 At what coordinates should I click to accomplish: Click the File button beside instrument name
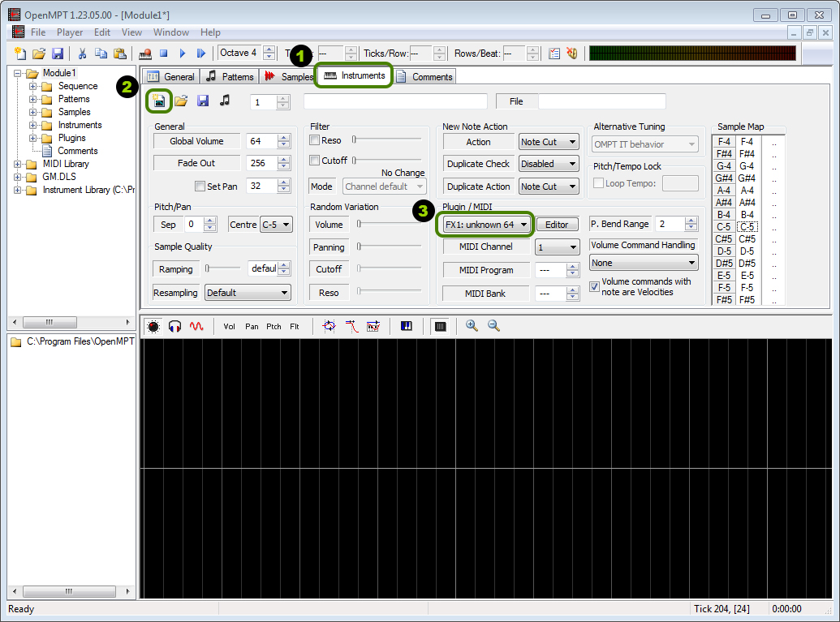tap(516, 101)
